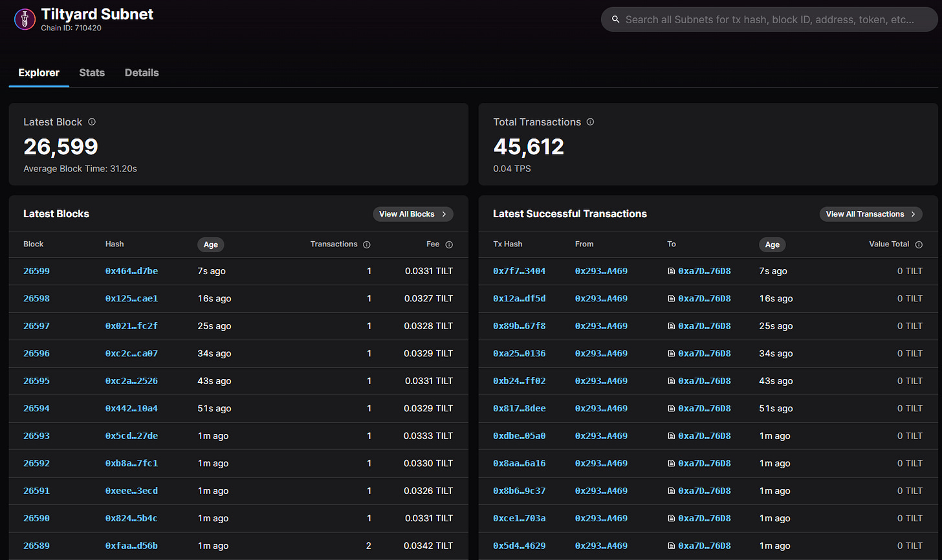The width and height of the screenshot is (942, 560).
Task: Click the info icon next to Value Total
Action: pos(919,244)
